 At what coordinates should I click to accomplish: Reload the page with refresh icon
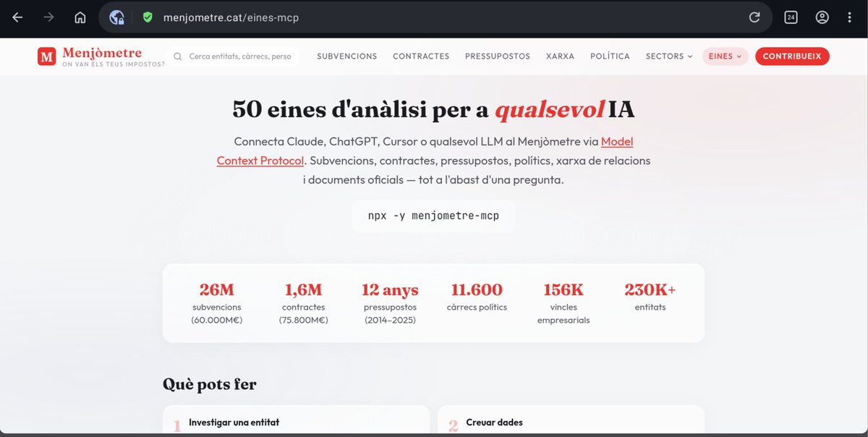click(x=754, y=17)
